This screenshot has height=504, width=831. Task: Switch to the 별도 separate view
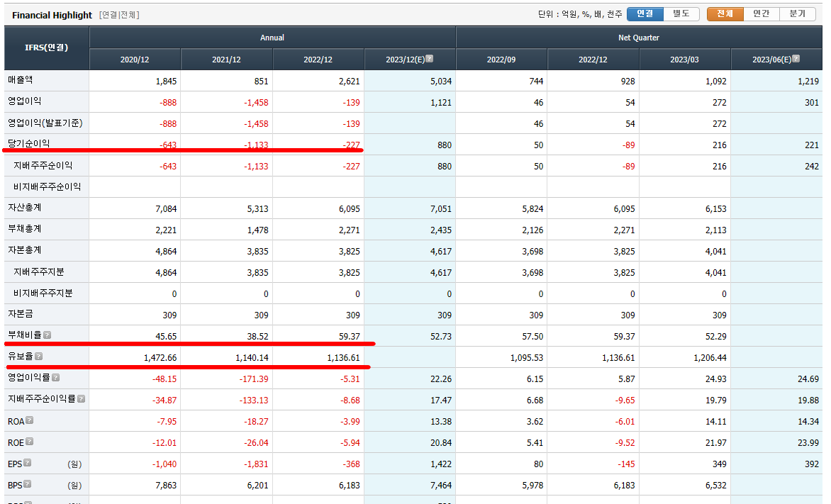click(x=681, y=13)
